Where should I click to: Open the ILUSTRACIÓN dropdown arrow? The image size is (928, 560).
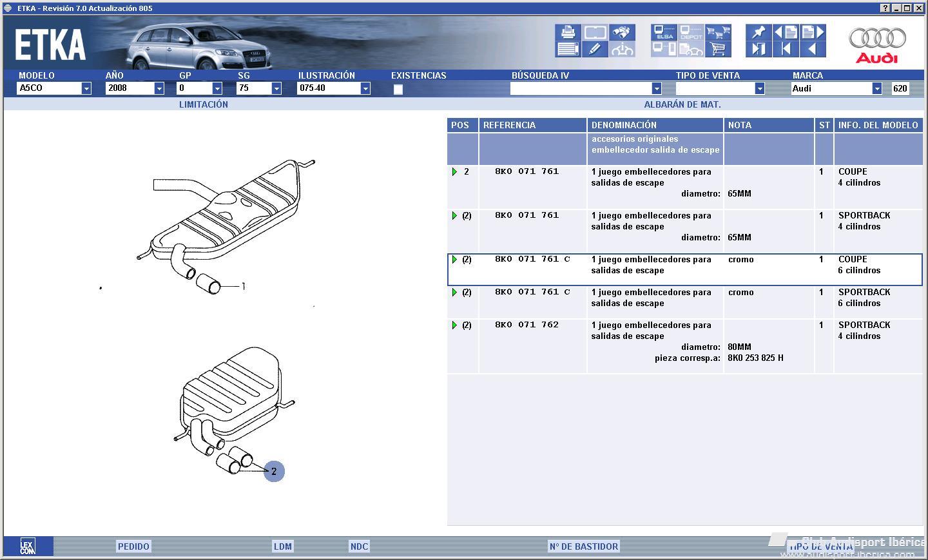[x=365, y=89]
